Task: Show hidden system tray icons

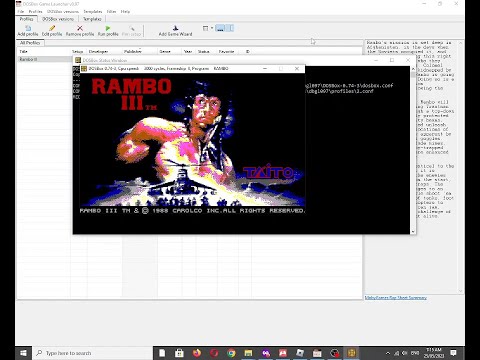Action: pos(388,353)
